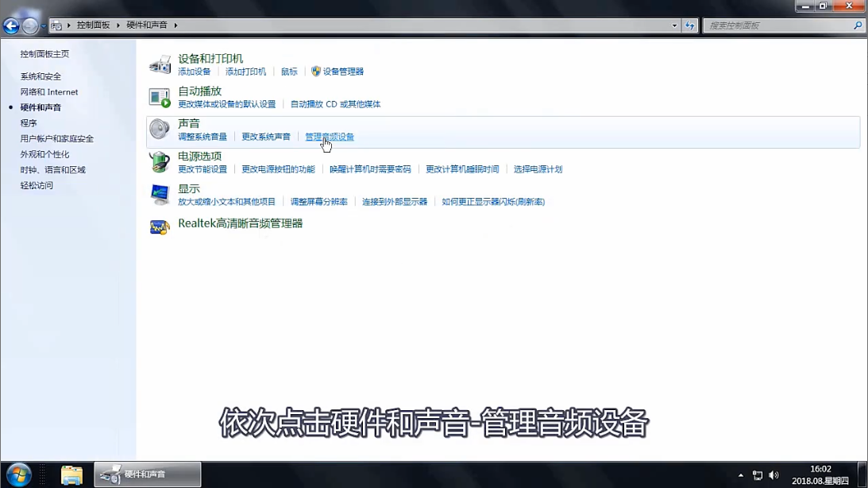Image resolution: width=868 pixels, height=488 pixels.
Task: Click the shield icon beside 设备管理器
Action: point(315,71)
